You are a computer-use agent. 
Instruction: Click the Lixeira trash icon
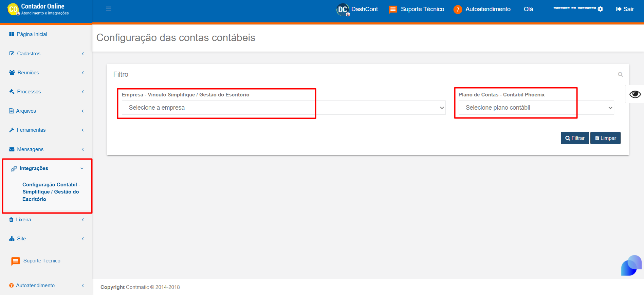tap(11, 220)
